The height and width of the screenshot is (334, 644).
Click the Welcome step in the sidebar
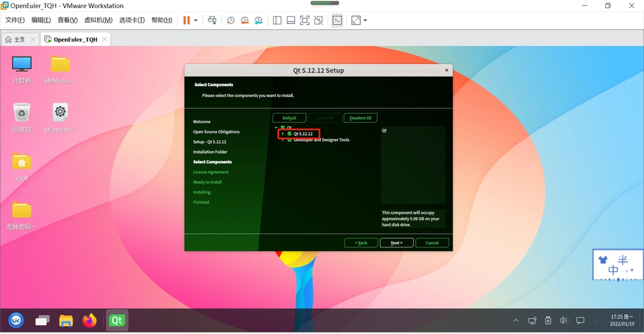(202, 122)
